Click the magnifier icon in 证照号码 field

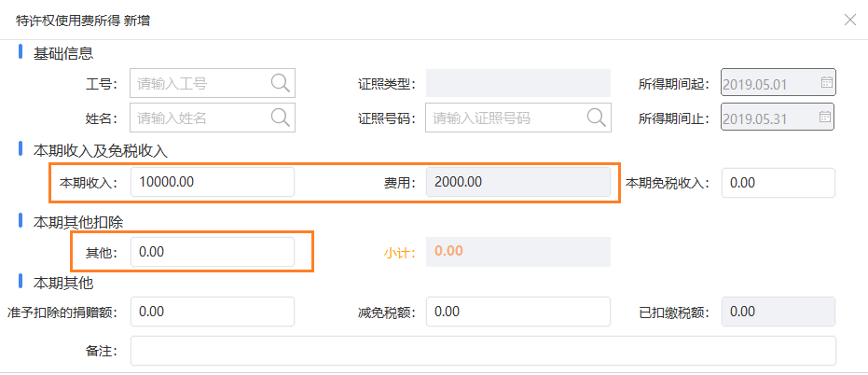pos(596,118)
